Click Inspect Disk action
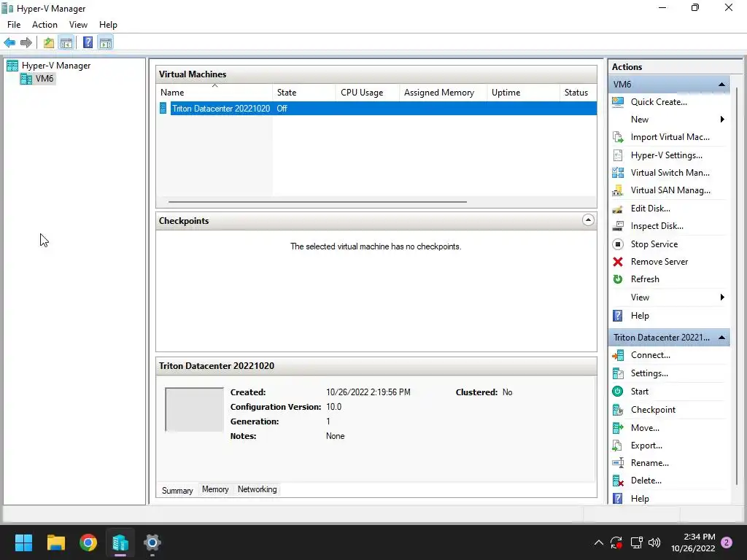This screenshot has width=747, height=560. 657,226
